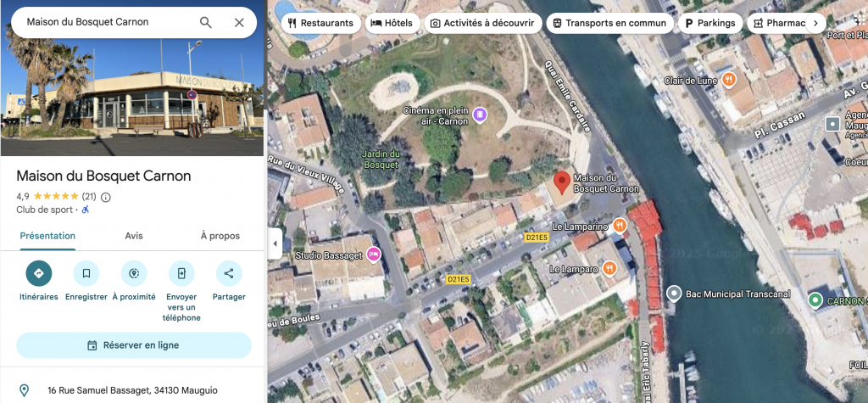This screenshot has height=403, width=868.
Task: Select the red Maison du Bosquet pin
Action: pos(561,182)
